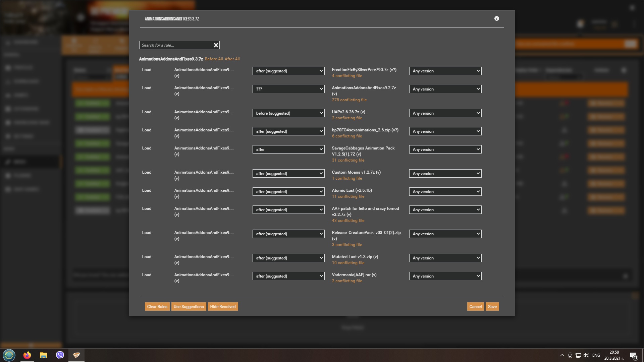Open Firefox from the taskbar
644x362 pixels.
point(27,355)
